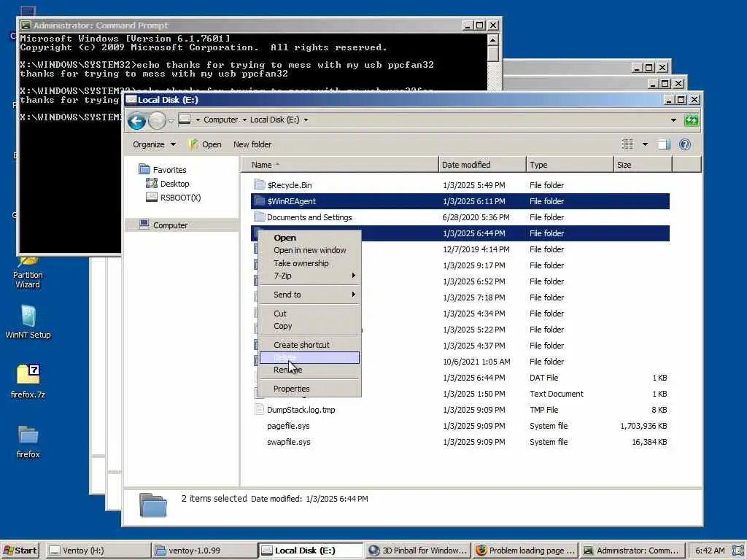747x560 pixels.
Task: Open the address bar history dropdown
Action: 673,120
